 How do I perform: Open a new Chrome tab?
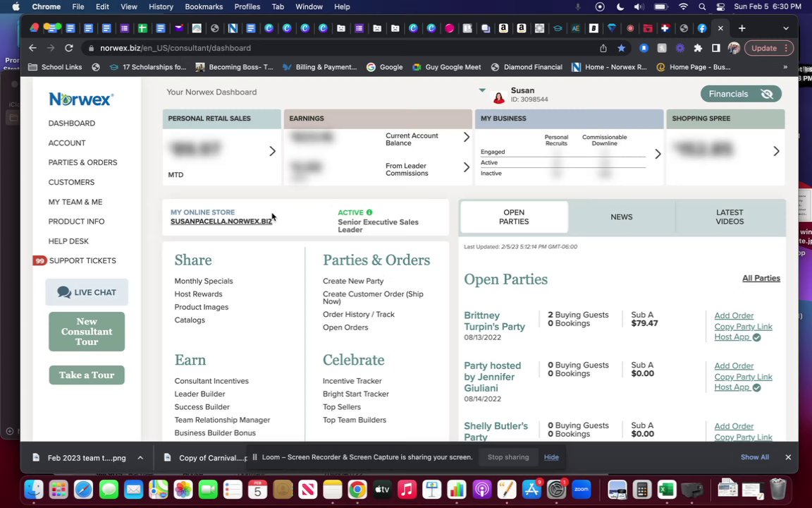coord(742,28)
